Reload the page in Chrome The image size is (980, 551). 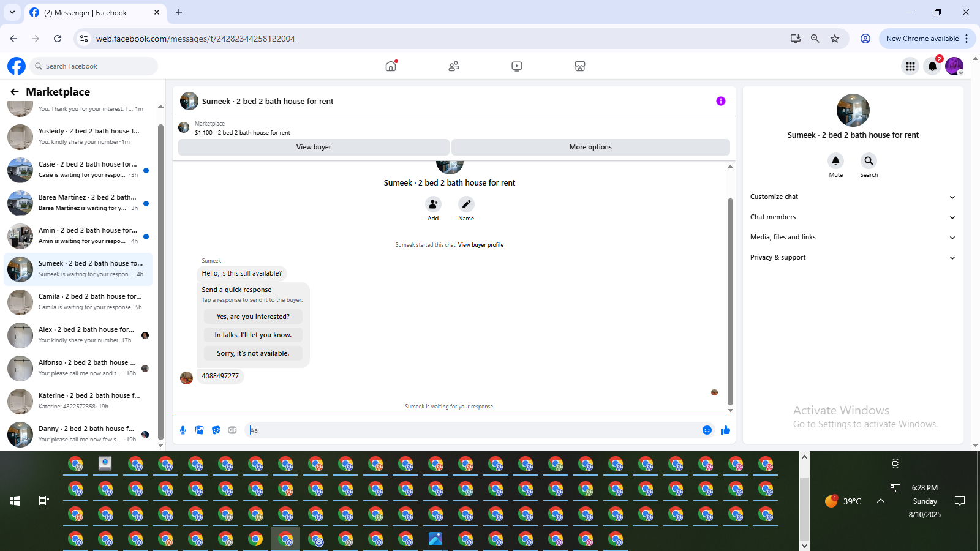tap(58, 39)
